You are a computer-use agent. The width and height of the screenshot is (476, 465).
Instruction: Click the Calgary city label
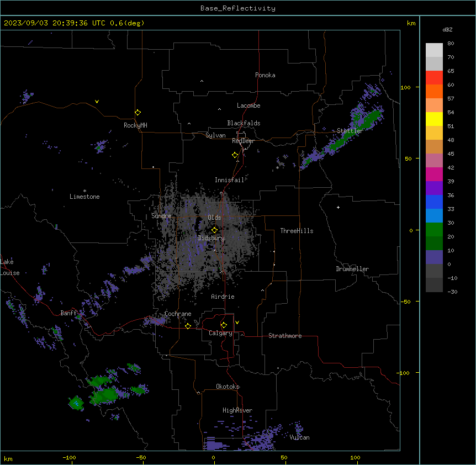pyautogui.click(x=220, y=333)
